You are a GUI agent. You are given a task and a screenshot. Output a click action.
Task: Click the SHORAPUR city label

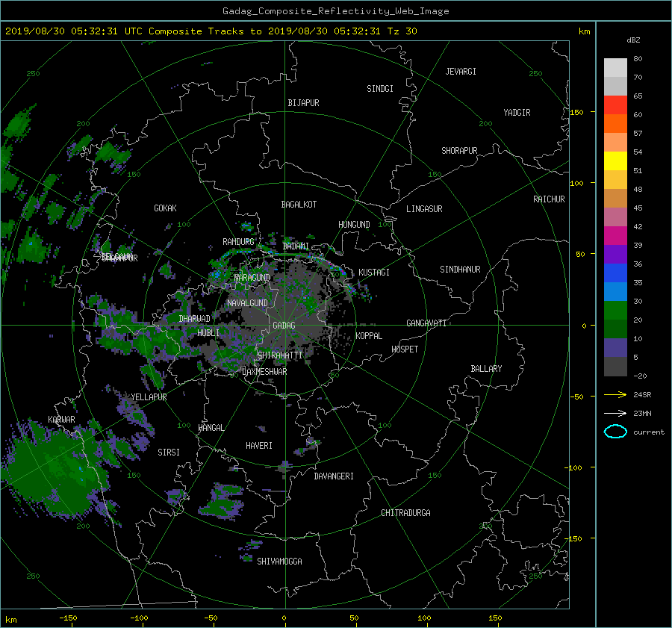(x=459, y=151)
